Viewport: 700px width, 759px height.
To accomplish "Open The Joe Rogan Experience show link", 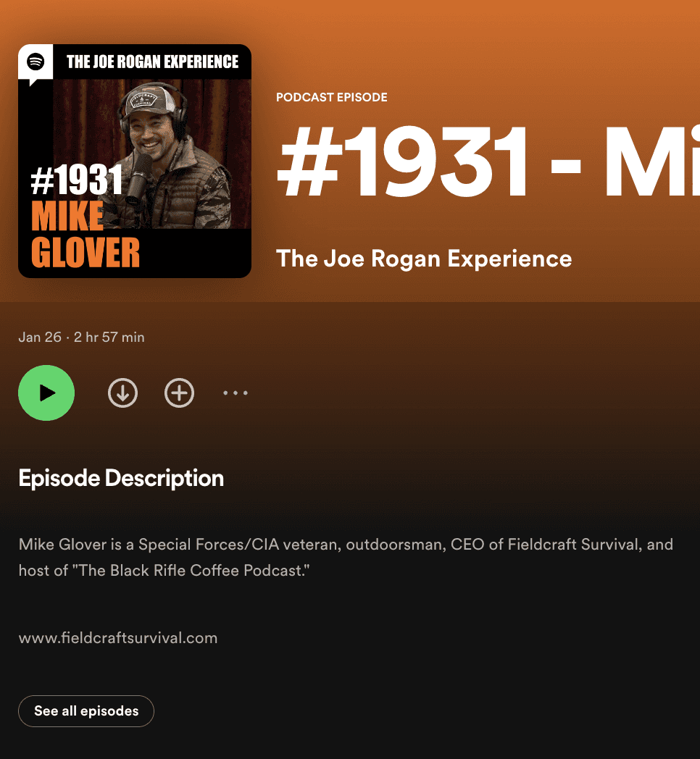I will [x=424, y=259].
